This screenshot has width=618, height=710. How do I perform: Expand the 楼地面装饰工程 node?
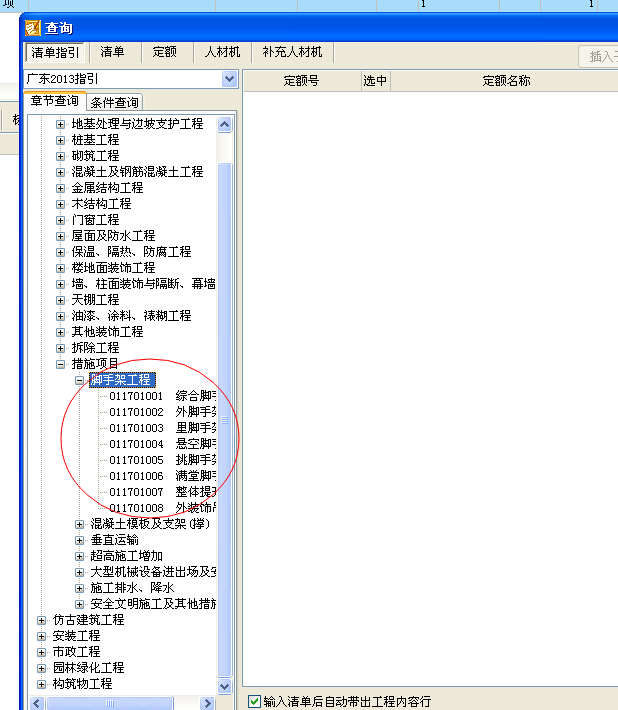(x=60, y=268)
